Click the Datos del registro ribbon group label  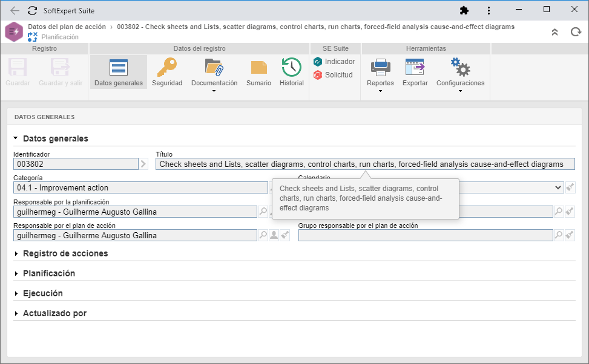pos(200,48)
